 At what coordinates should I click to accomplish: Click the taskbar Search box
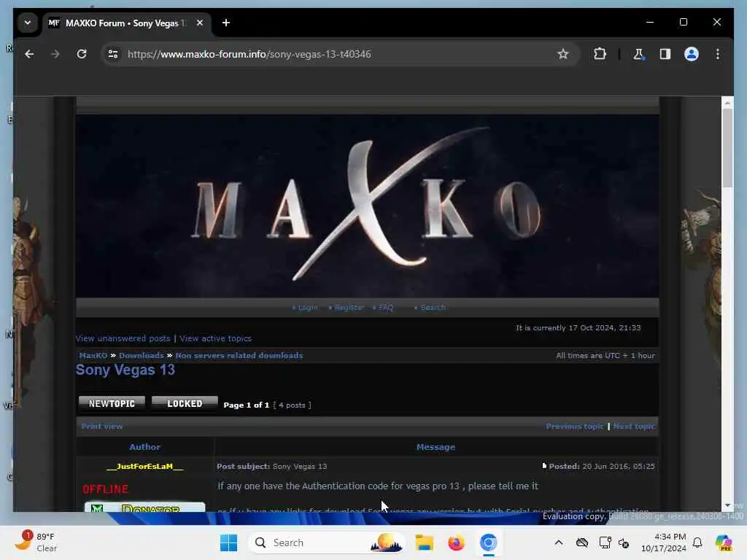[327, 542]
